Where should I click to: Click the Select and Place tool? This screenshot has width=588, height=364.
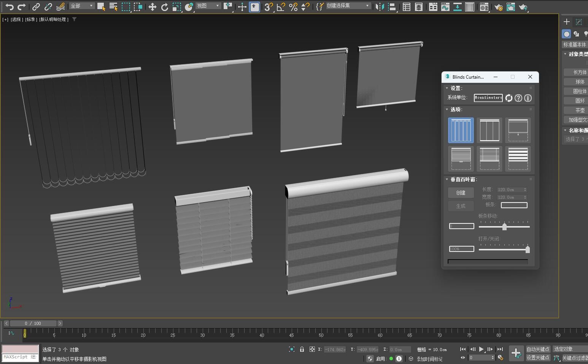tap(189, 6)
